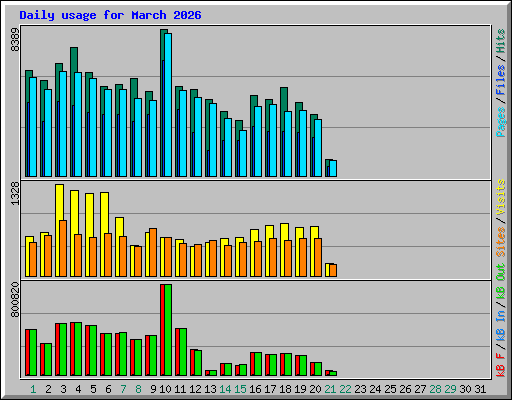
Task: Select day 3 on the date axis
Action: (x=63, y=389)
